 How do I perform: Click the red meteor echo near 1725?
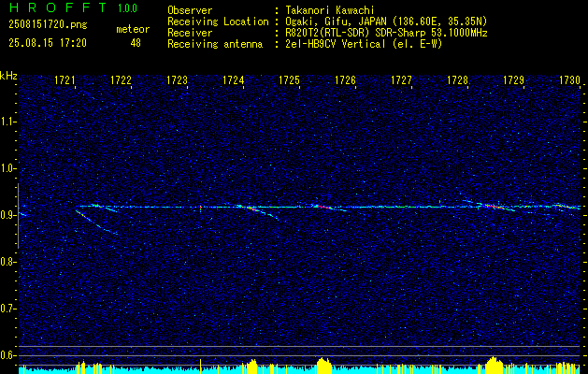point(323,207)
